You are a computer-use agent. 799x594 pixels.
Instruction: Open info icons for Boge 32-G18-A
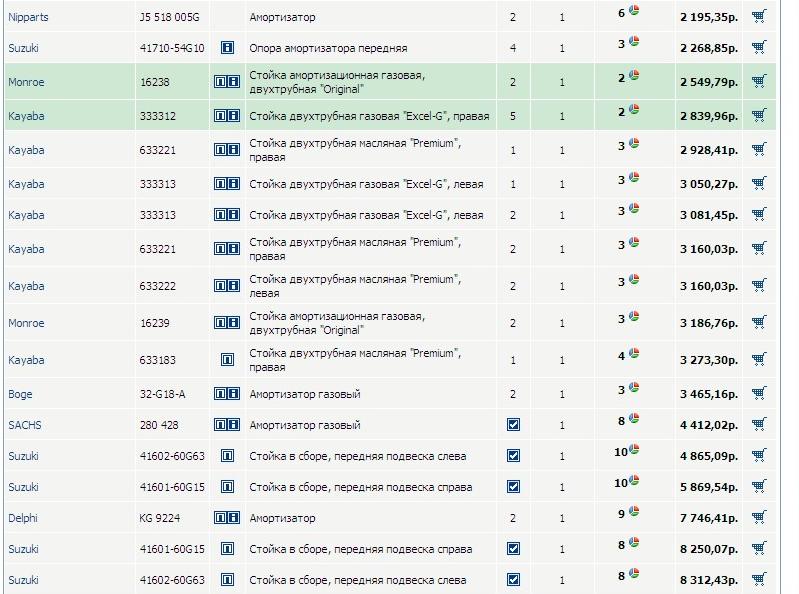[227, 394]
